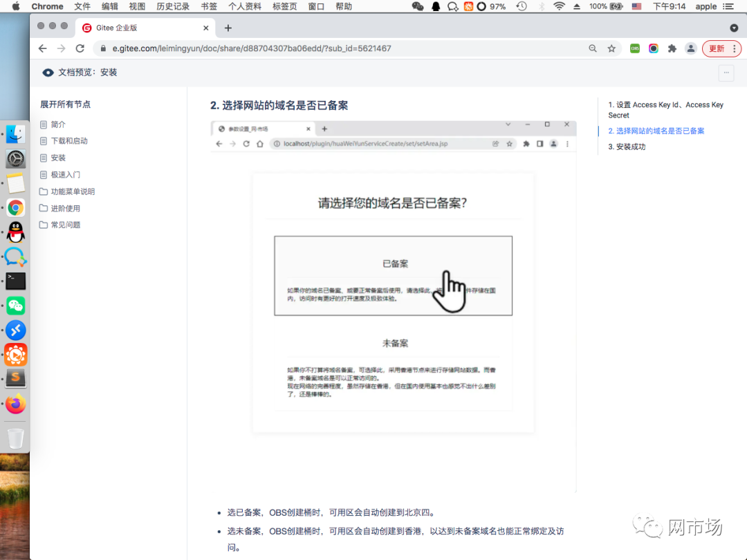The width and height of the screenshot is (747, 560).
Task: Open the Extensions puzzle-piece menu
Action: [x=672, y=48]
